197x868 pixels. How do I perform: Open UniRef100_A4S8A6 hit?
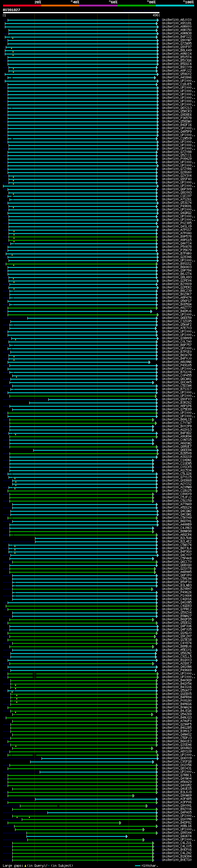[x=176, y=78]
